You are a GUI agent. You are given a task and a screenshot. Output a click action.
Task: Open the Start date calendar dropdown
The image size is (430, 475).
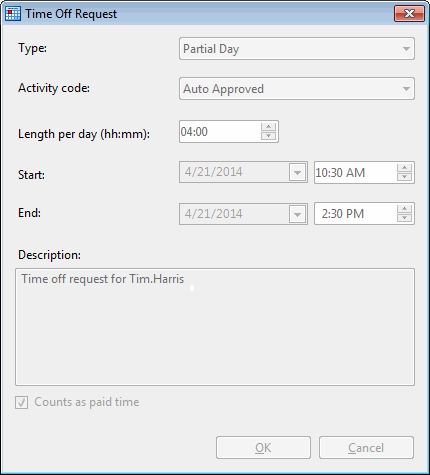coord(297,172)
